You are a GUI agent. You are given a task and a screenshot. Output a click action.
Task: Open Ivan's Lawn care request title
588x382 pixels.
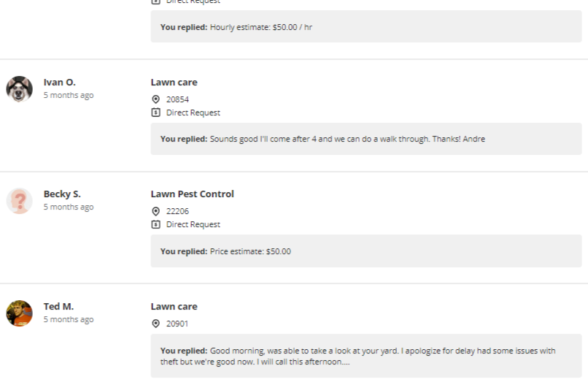click(x=174, y=83)
